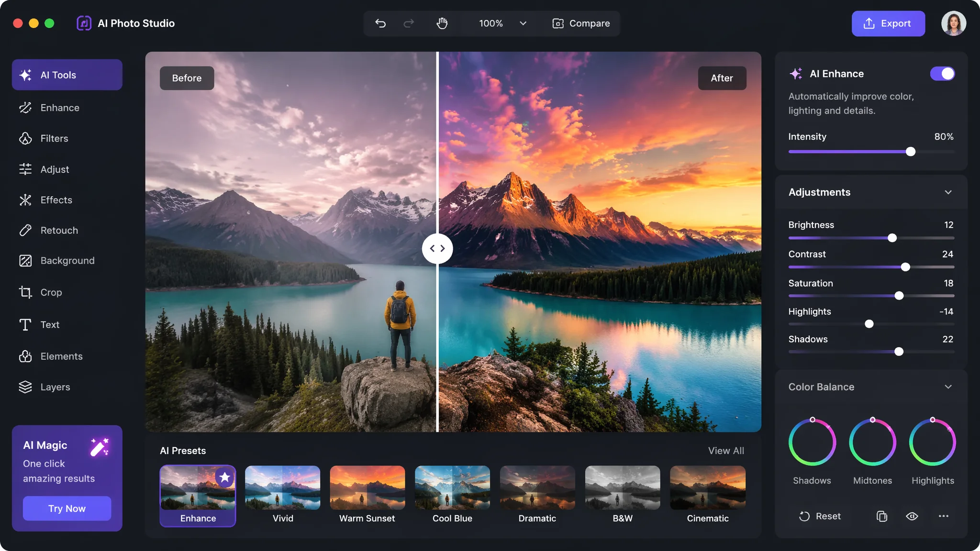
Task: Select the Warm Sunset preset thumbnail
Action: pyautogui.click(x=367, y=488)
